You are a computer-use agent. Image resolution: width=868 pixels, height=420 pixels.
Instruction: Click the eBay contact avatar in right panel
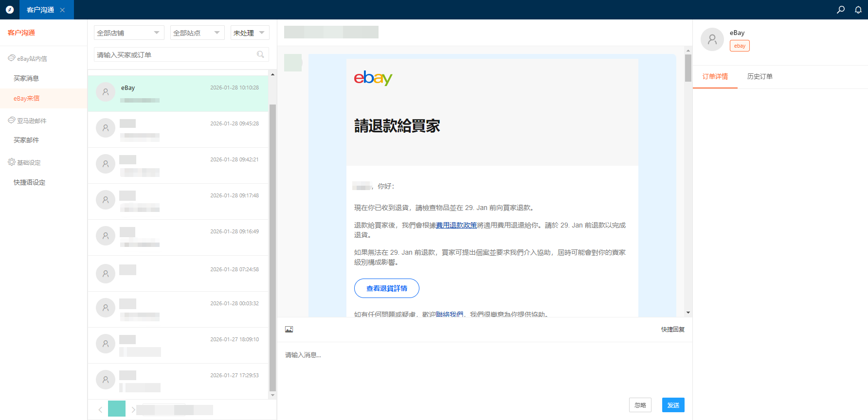pyautogui.click(x=712, y=39)
